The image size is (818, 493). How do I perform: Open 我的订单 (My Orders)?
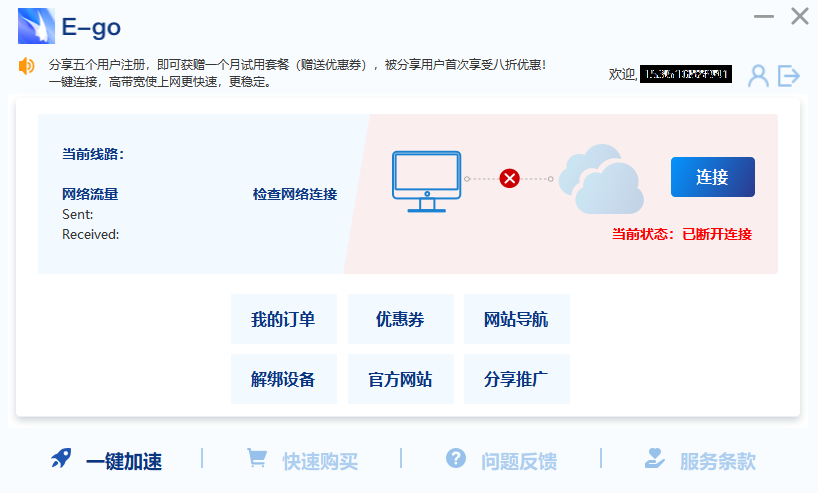[283, 320]
